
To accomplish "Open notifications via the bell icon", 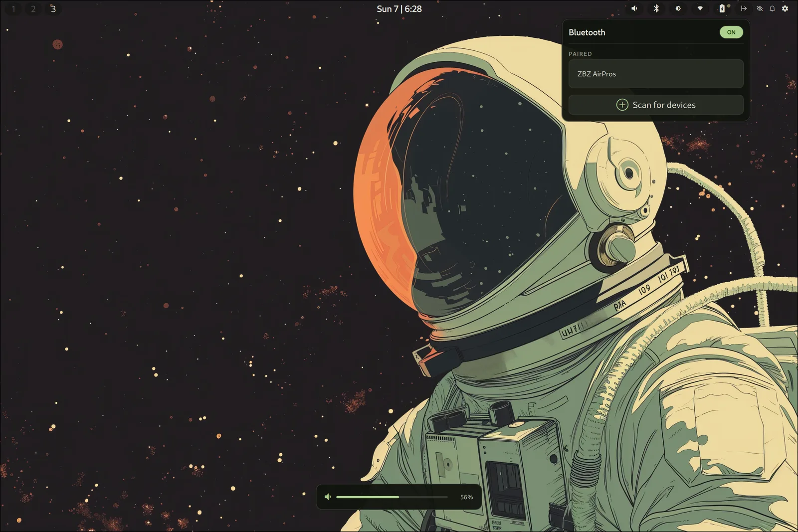I will 772,8.
